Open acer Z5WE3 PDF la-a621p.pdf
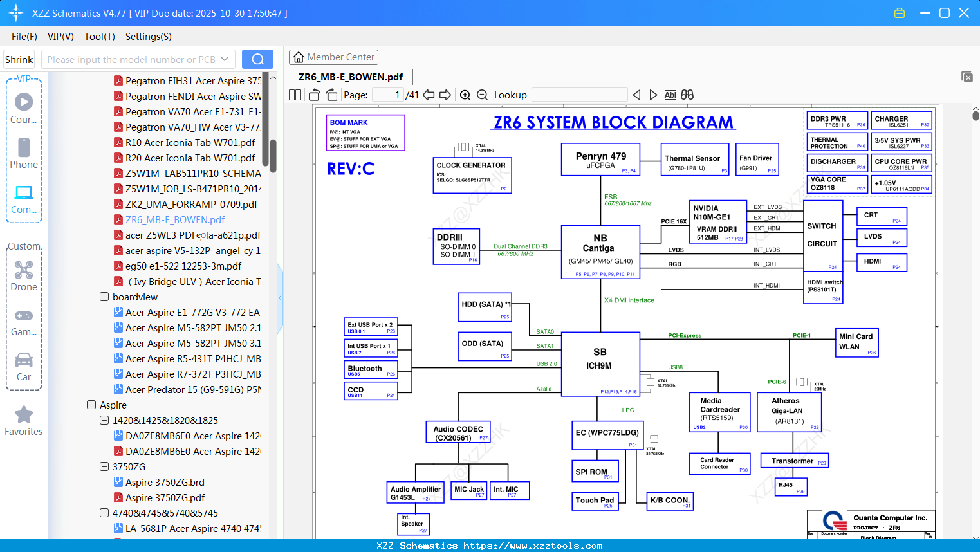The image size is (980, 552). 193,235
